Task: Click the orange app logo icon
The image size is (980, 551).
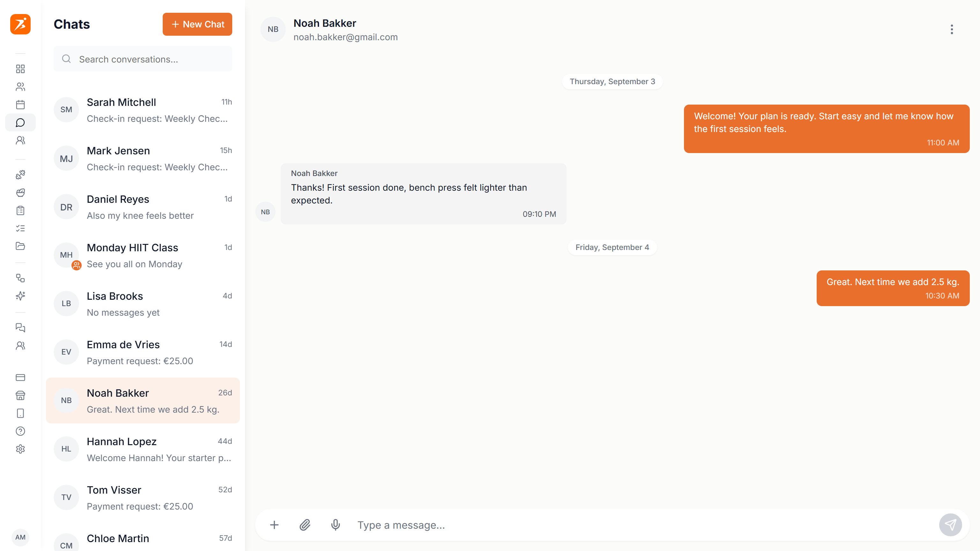Action: coord(20,24)
